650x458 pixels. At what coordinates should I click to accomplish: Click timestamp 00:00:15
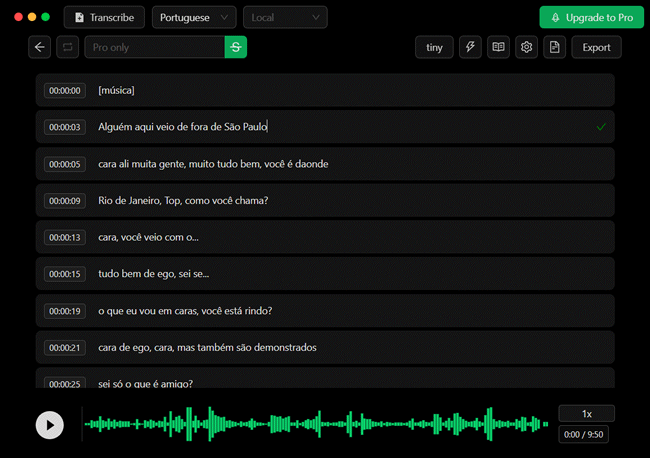coord(65,274)
